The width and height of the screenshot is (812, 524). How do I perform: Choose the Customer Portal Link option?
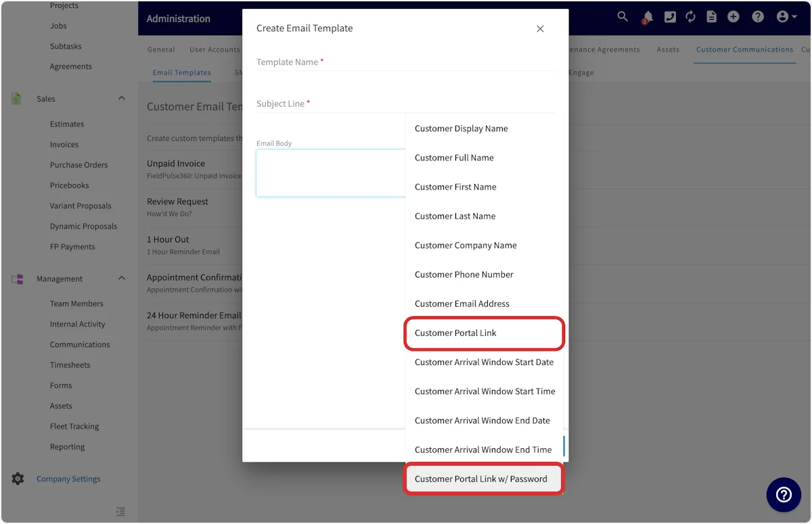point(484,333)
